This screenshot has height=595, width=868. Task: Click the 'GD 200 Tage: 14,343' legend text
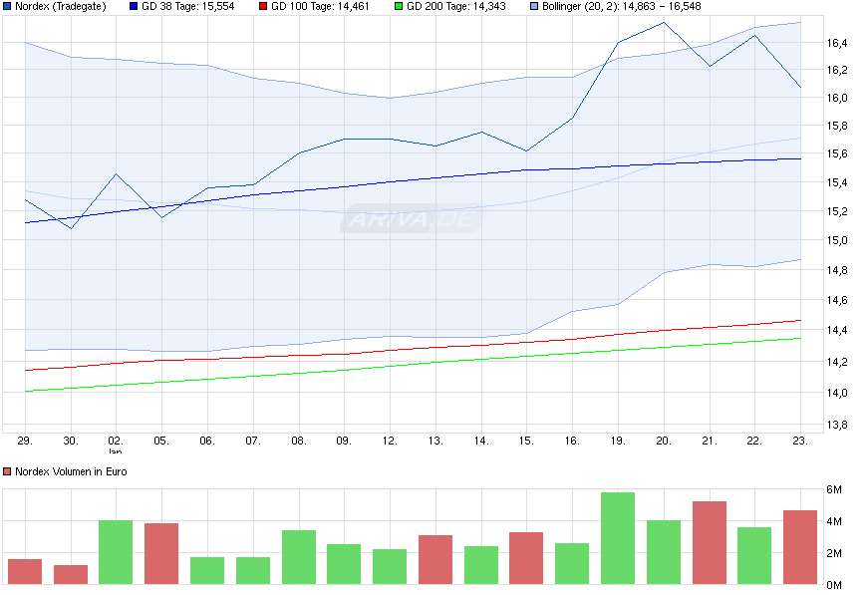[456, 7]
